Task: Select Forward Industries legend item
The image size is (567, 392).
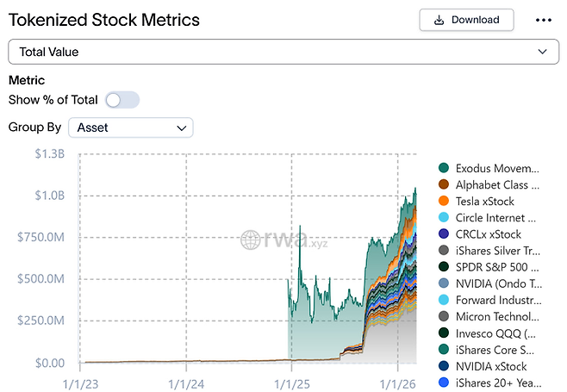Action: click(496, 300)
